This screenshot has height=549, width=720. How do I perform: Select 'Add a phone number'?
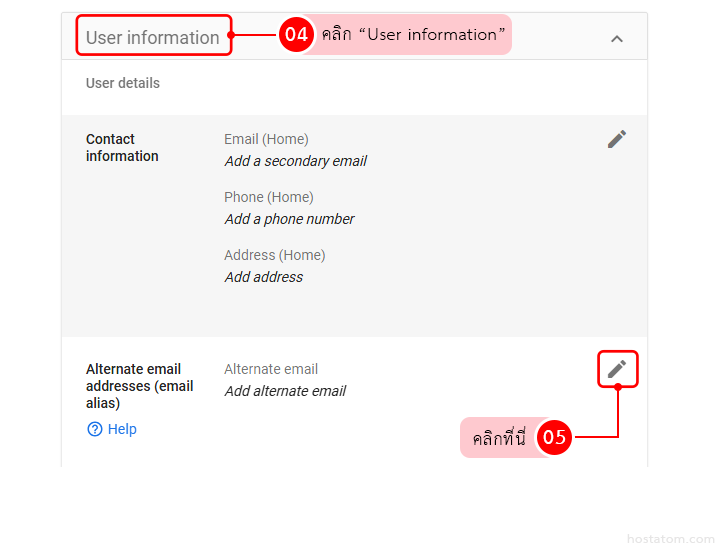pos(289,219)
